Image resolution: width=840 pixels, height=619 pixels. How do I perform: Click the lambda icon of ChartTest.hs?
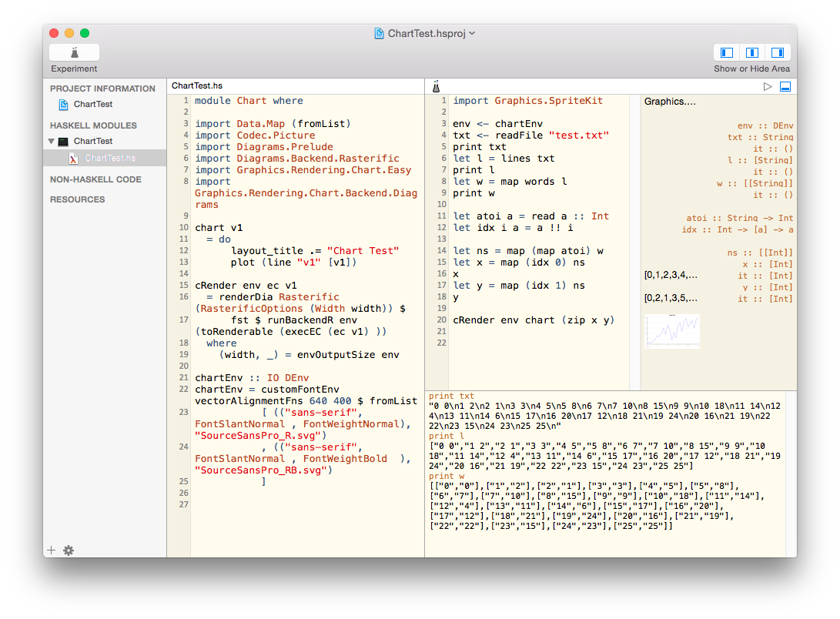click(x=74, y=159)
